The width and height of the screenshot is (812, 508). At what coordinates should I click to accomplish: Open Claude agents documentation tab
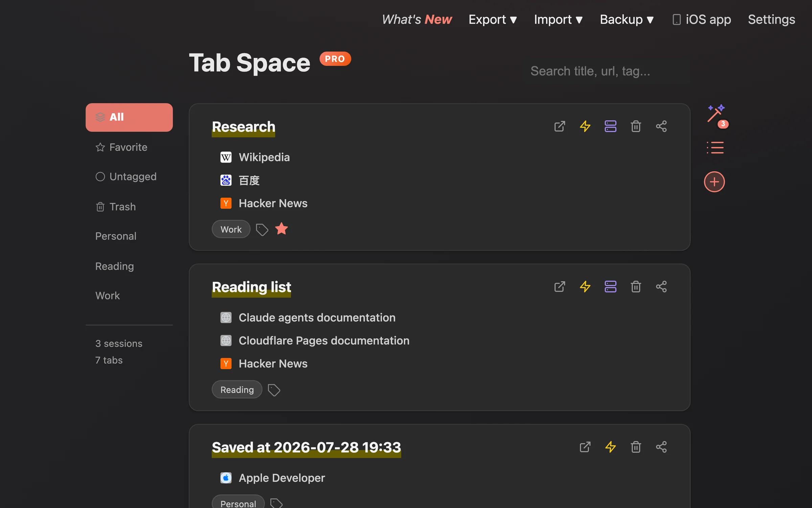tap(317, 317)
